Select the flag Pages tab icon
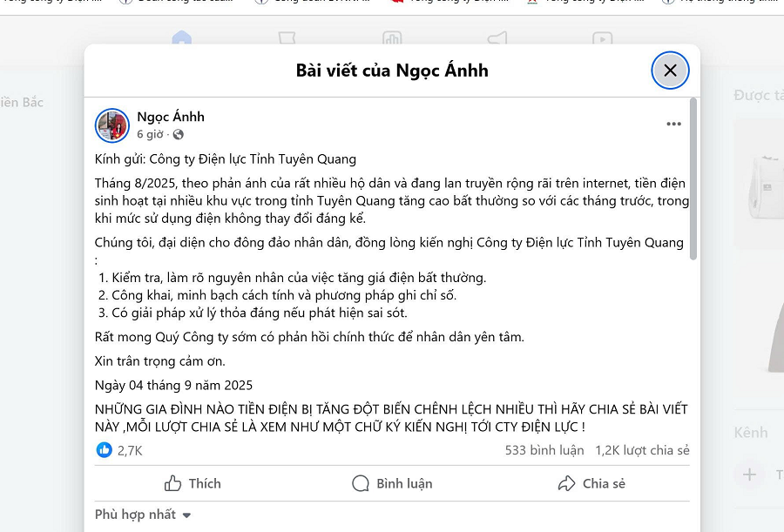This screenshot has width=784, height=532. coord(287,39)
